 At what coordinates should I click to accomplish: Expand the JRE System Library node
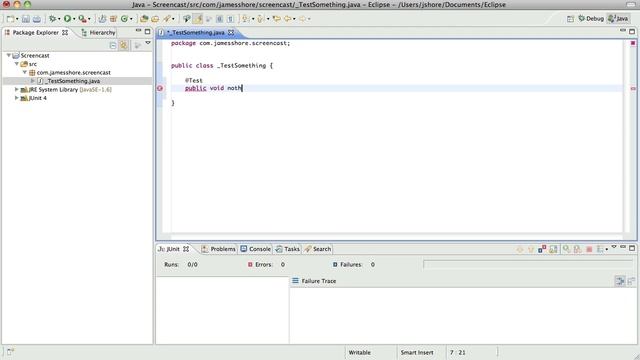[x=16, y=89]
